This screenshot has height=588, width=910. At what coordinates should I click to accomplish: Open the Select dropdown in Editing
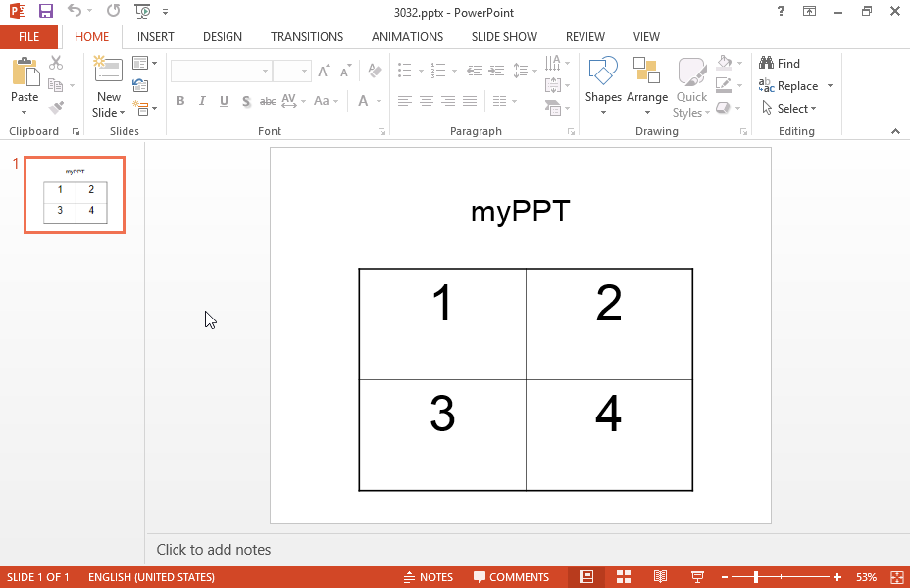pos(788,109)
